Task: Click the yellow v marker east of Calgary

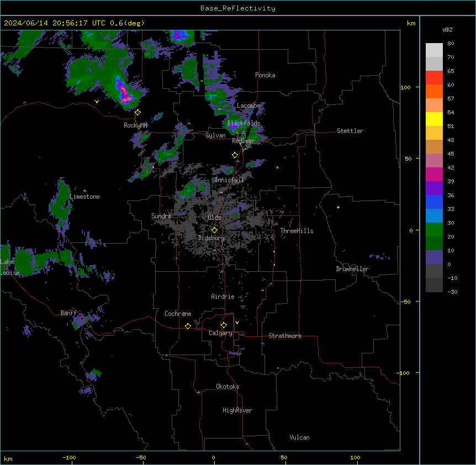Action: (x=237, y=323)
